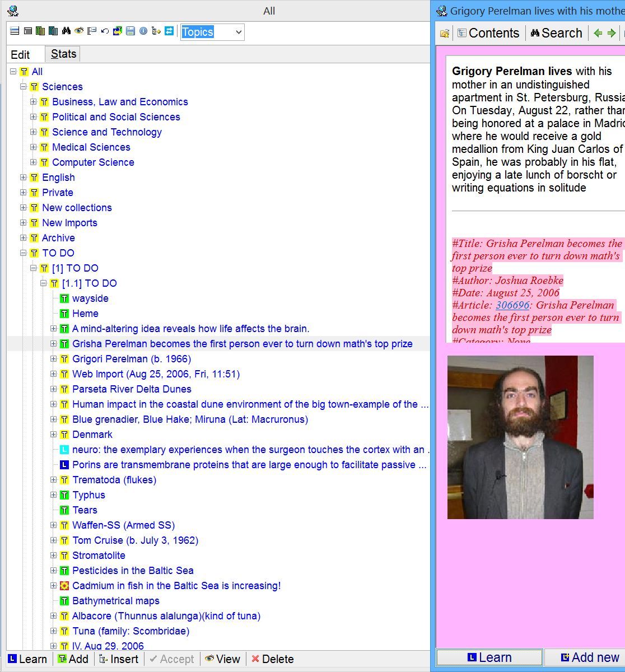Image resolution: width=625 pixels, height=672 pixels.
Task: Click the blue info circle icon
Action: [x=143, y=31]
